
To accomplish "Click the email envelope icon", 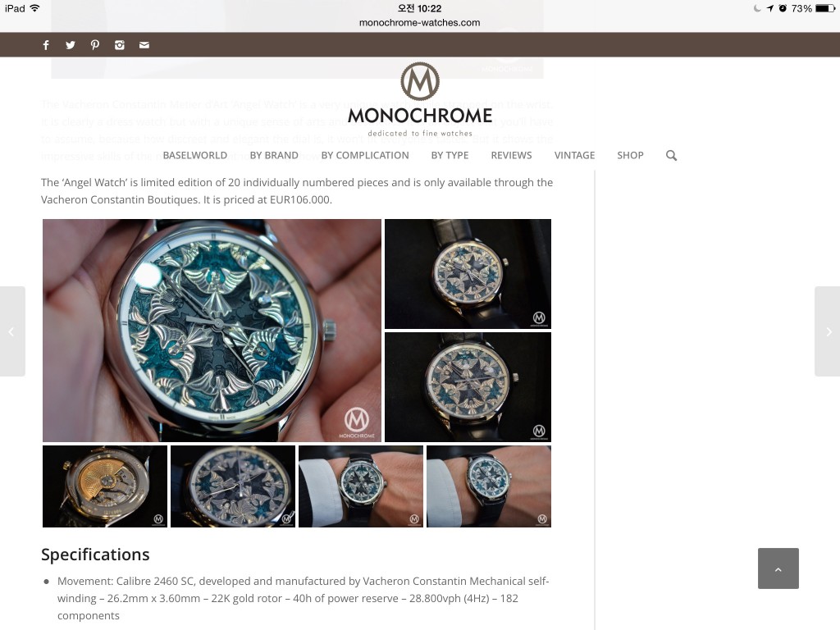I will (144, 45).
